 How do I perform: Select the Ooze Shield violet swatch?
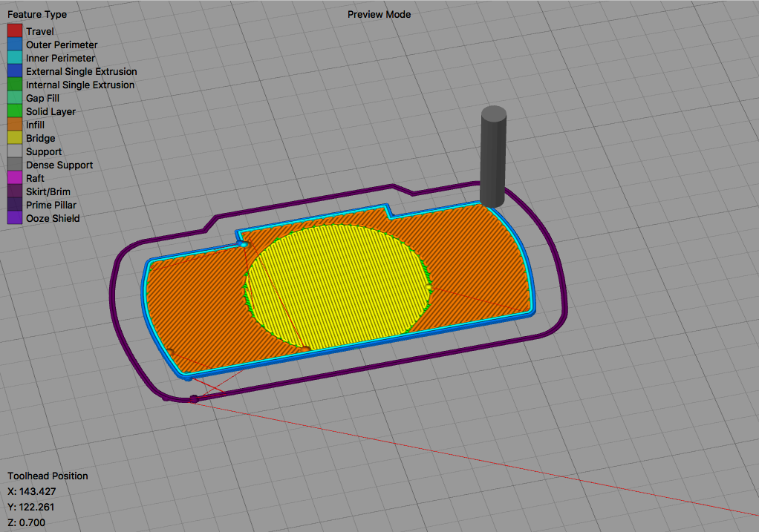click(x=15, y=218)
